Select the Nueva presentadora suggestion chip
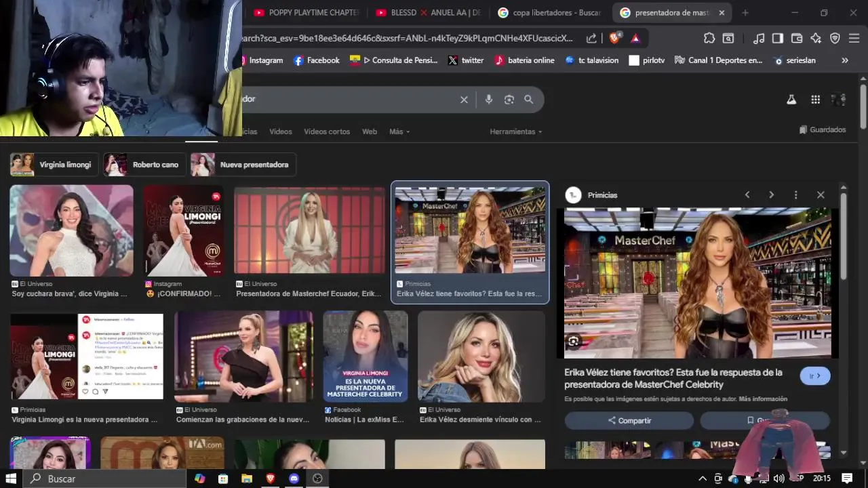Viewport: 868px width, 488px height. (x=243, y=165)
